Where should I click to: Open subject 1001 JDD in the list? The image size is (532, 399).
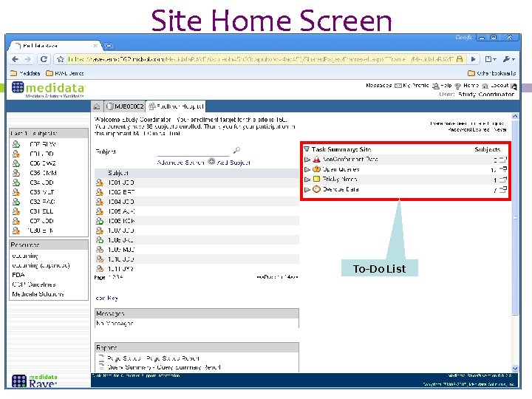click(120, 183)
